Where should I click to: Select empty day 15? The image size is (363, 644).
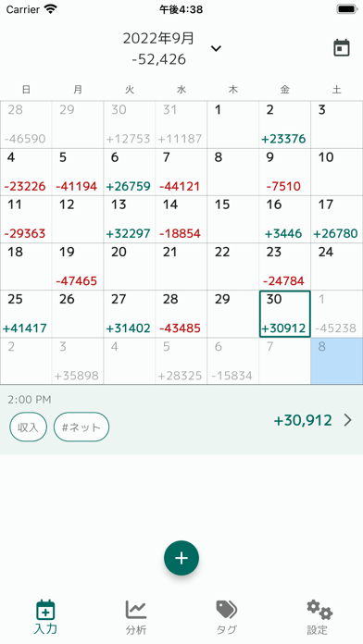coord(233,219)
